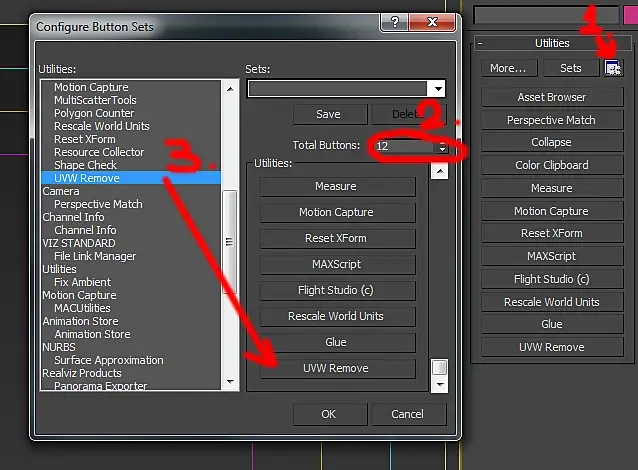Click Save button for button sets
The height and width of the screenshot is (470, 638).
328,114
